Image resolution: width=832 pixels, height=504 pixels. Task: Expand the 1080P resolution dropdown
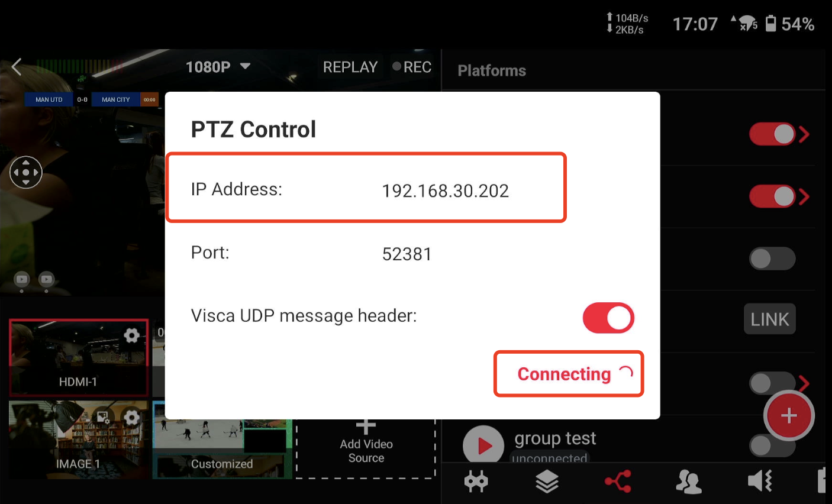(x=218, y=67)
